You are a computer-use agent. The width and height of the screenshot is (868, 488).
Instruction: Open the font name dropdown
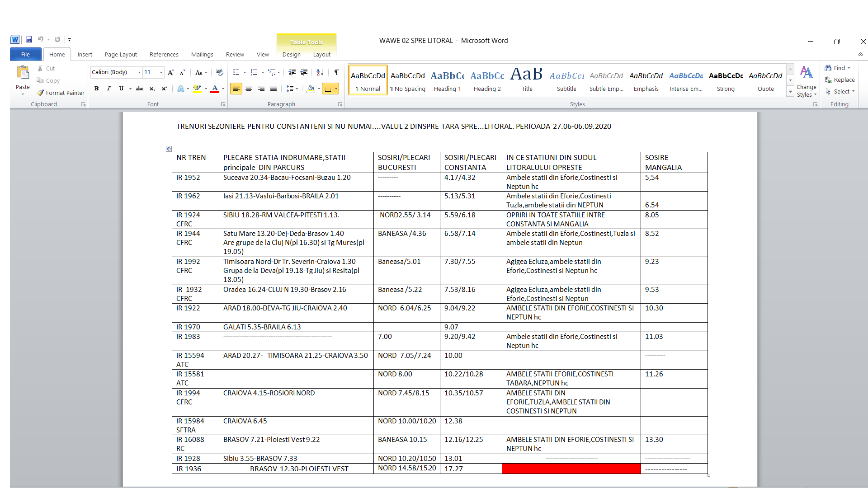[139, 72]
